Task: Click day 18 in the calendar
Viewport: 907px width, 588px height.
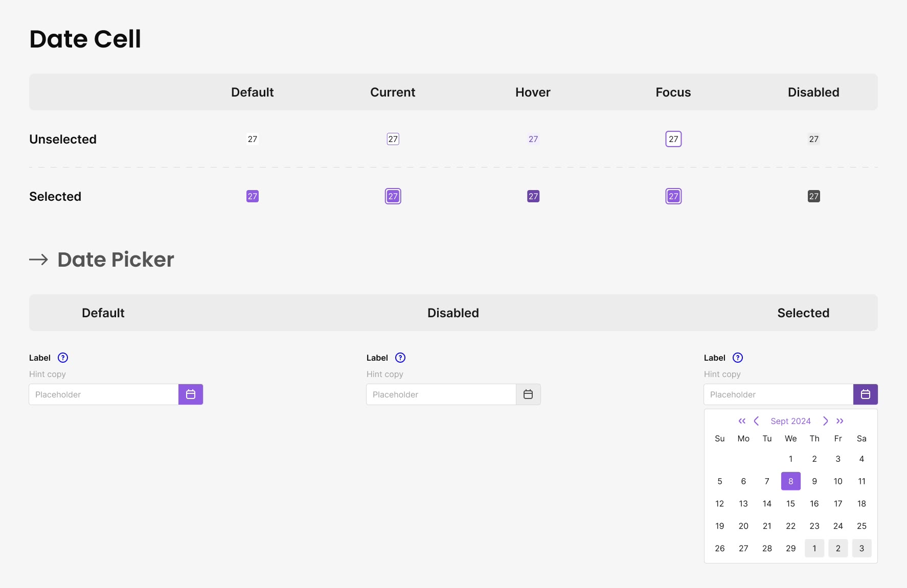Action: pyautogui.click(x=861, y=504)
